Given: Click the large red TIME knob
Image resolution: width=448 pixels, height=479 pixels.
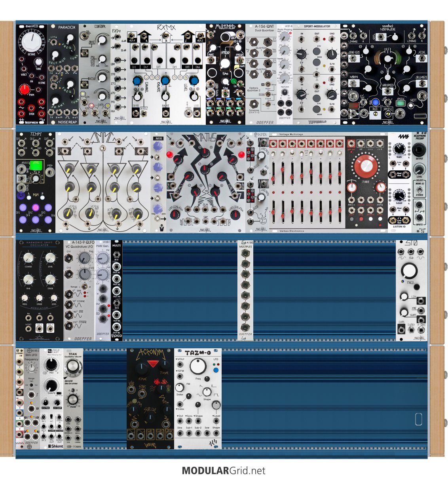Looking at the screenshot, I should pyautogui.click(x=366, y=167).
